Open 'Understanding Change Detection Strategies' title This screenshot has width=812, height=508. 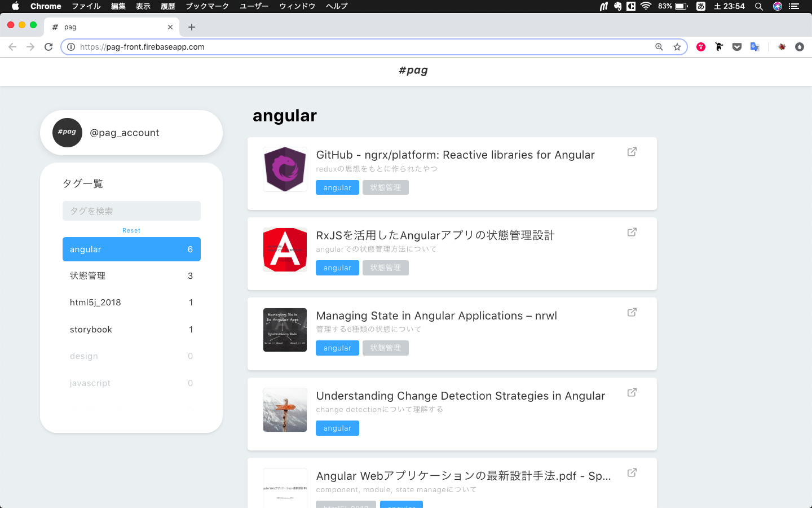(460, 396)
